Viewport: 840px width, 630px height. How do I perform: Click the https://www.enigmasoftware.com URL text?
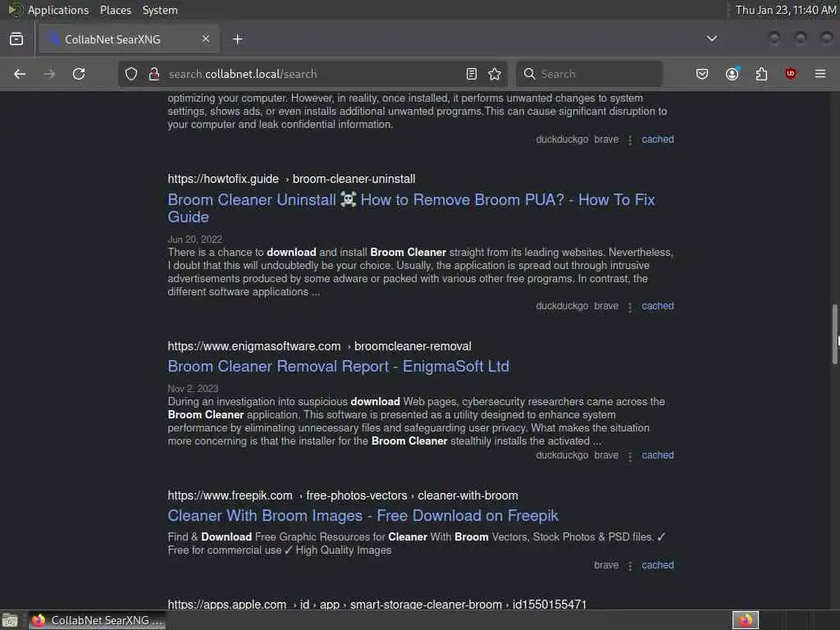pyautogui.click(x=254, y=347)
